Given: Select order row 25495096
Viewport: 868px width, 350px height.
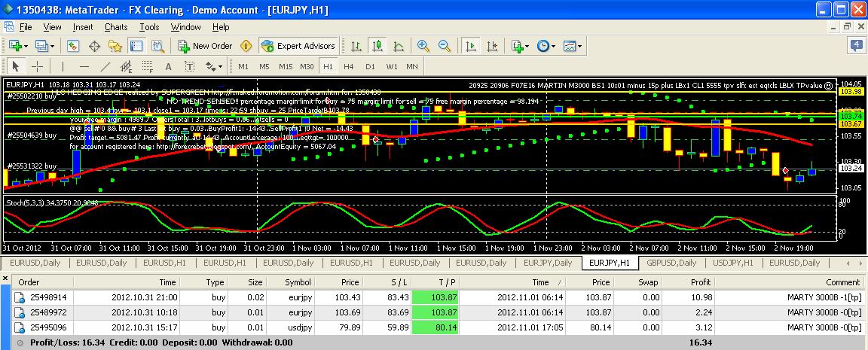Looking at the screenshot, I should [x=439, y=327].
